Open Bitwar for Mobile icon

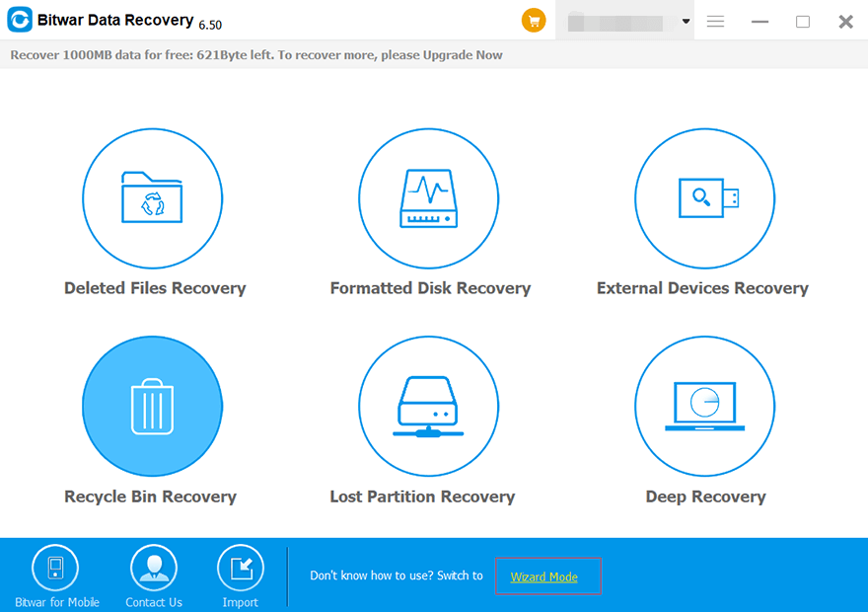coord(55,568)
